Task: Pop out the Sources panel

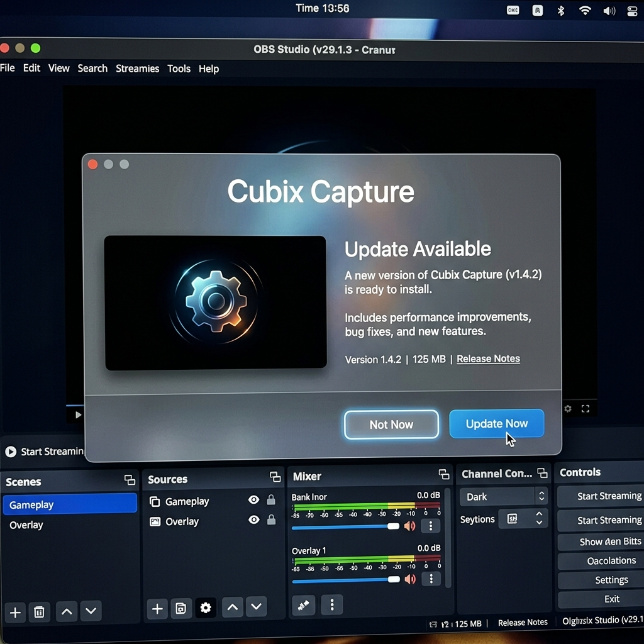Action: pyautogui.click(x=275, y=477)
